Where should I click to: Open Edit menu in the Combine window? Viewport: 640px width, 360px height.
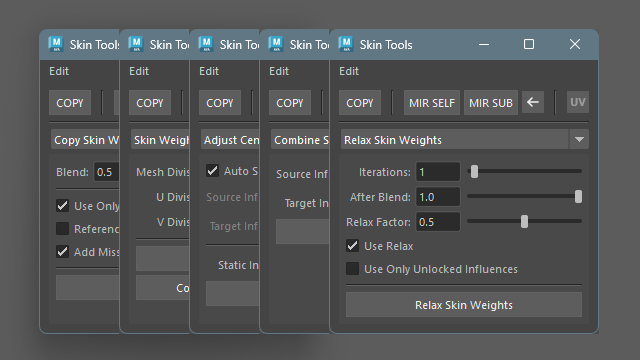point(279,71)
